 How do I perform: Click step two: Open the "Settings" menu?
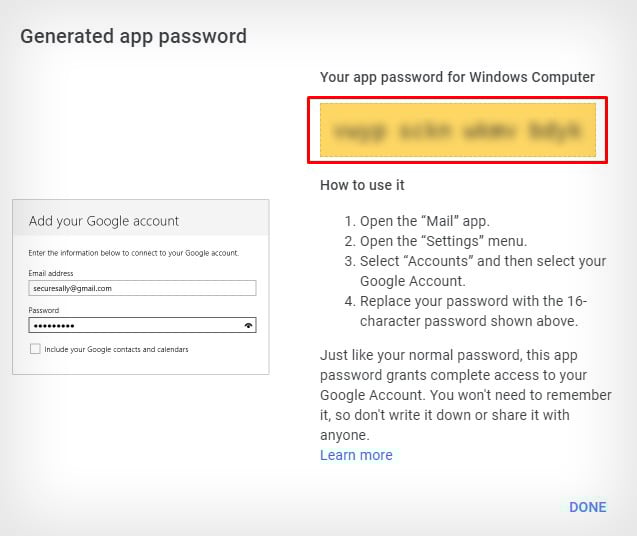[436, 241]
